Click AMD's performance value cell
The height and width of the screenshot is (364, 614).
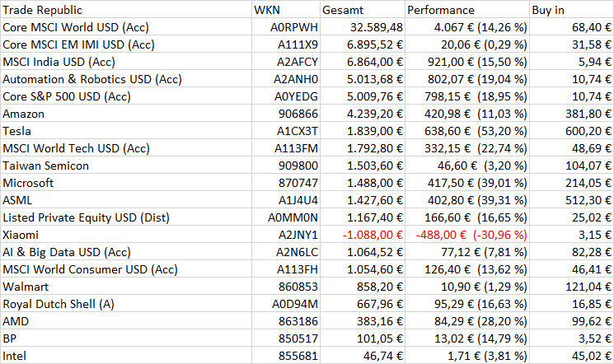click(x=466, y=321)
